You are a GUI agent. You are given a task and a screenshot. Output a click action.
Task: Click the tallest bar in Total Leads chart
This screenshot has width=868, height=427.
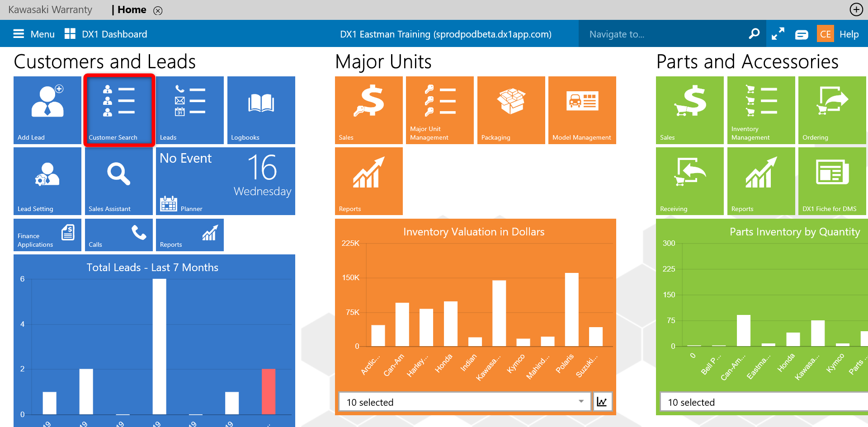pos(160,347)
